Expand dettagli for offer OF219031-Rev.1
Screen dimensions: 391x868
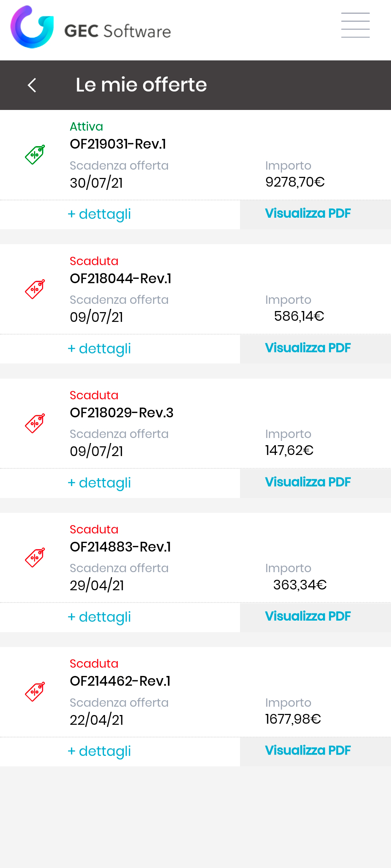point(99,214)
